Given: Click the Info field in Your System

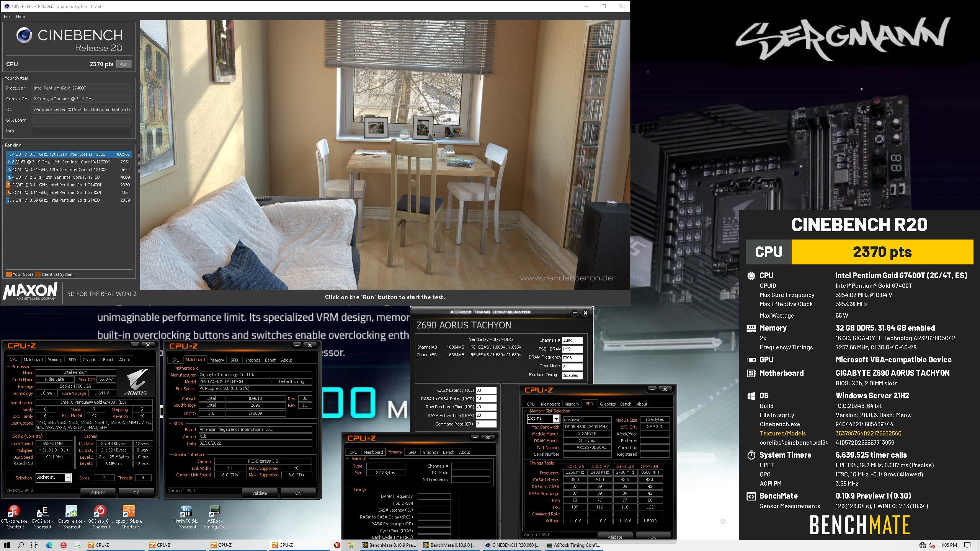Looking at the screenshot, I should point(82,131).
